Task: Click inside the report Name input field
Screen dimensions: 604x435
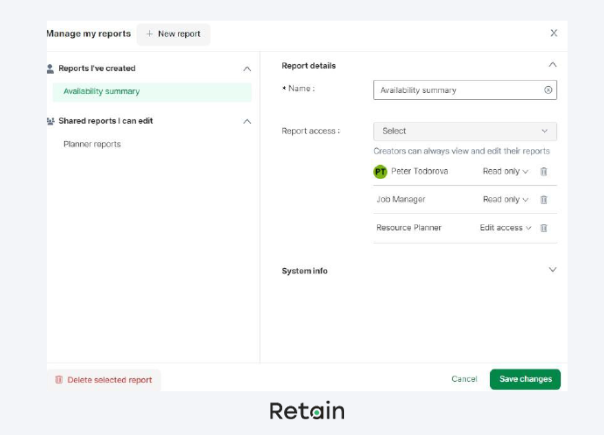Action: [455, 90]
